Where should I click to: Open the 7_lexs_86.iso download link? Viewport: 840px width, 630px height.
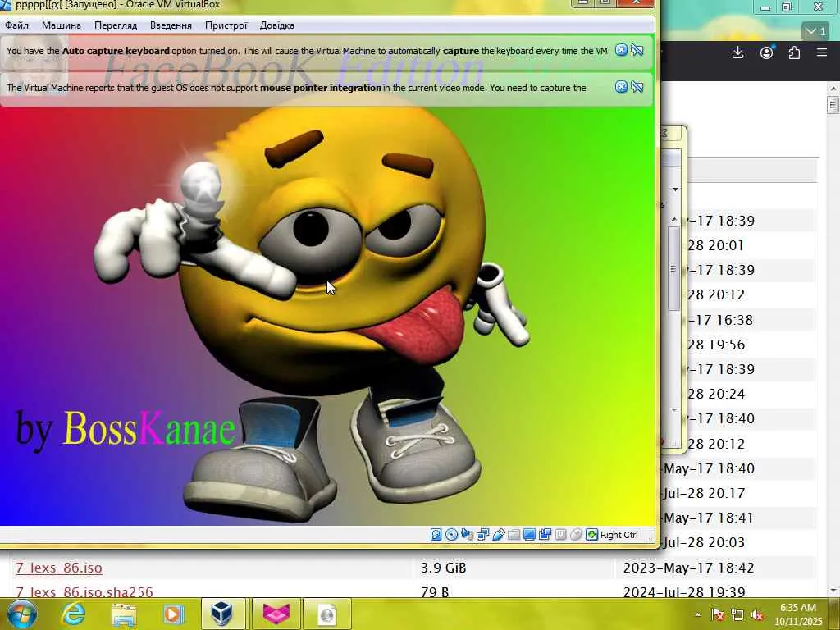click(x=59, y=568)
